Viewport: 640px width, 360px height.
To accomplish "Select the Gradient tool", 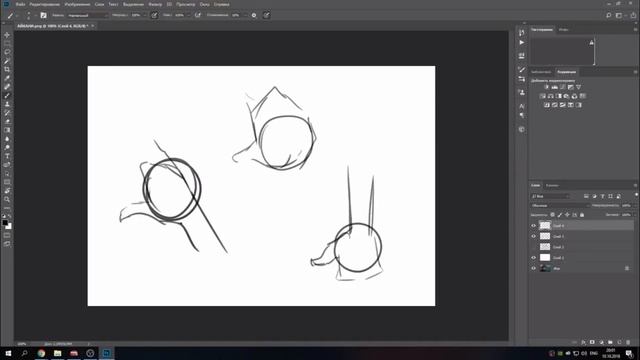I will [7, 130].
